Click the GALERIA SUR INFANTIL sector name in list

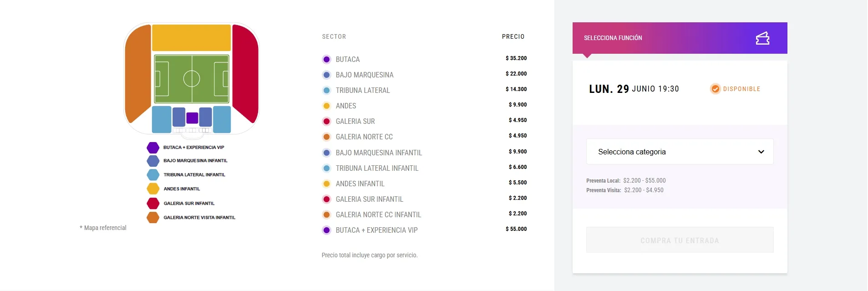[x=370, y=199]
